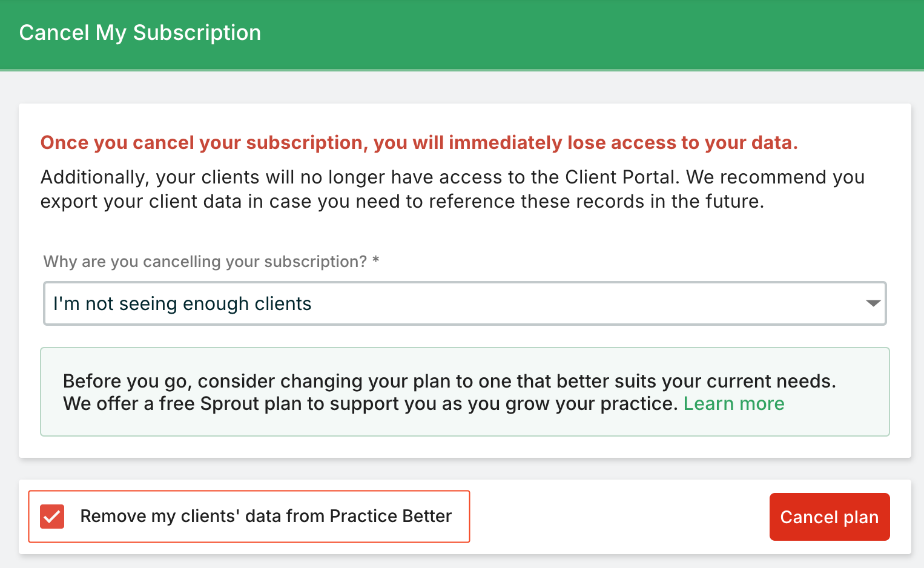Select the "Why are you cancelling" field label
The image size is (924, 568).
coord(205,262)
